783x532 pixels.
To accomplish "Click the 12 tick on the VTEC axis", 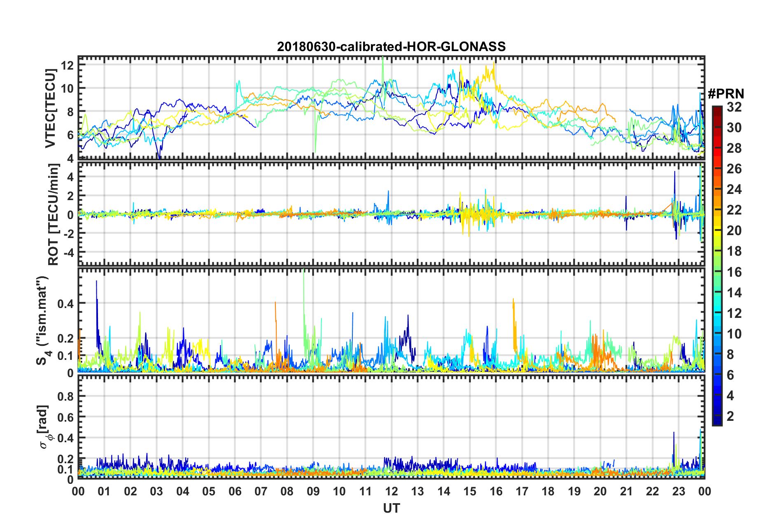I will tap(67, 65).
